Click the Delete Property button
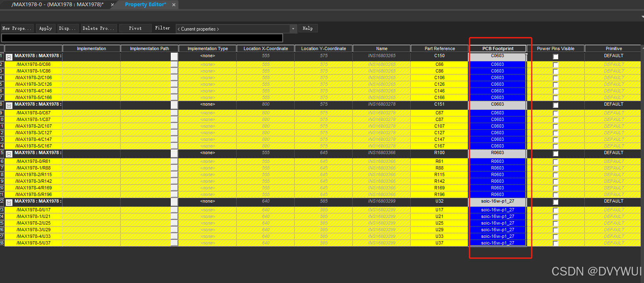The image size is (644, 283). pos(99,29)
